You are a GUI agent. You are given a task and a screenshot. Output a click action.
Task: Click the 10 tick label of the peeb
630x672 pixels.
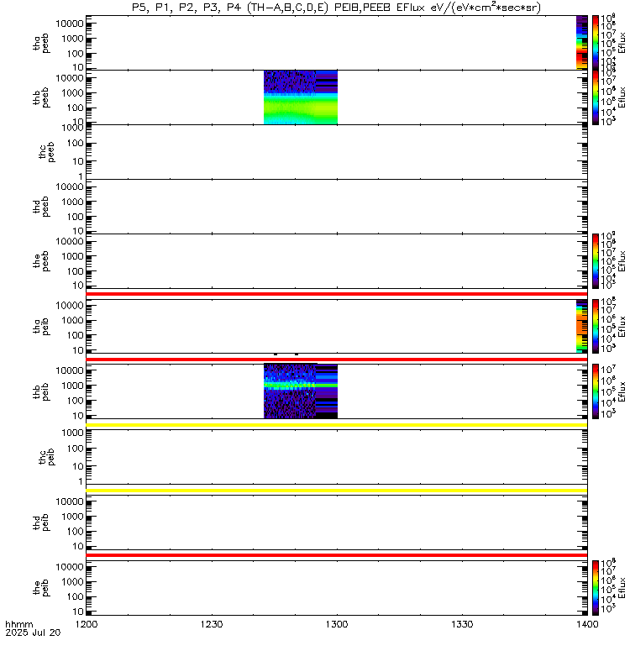tap(78, 286)
